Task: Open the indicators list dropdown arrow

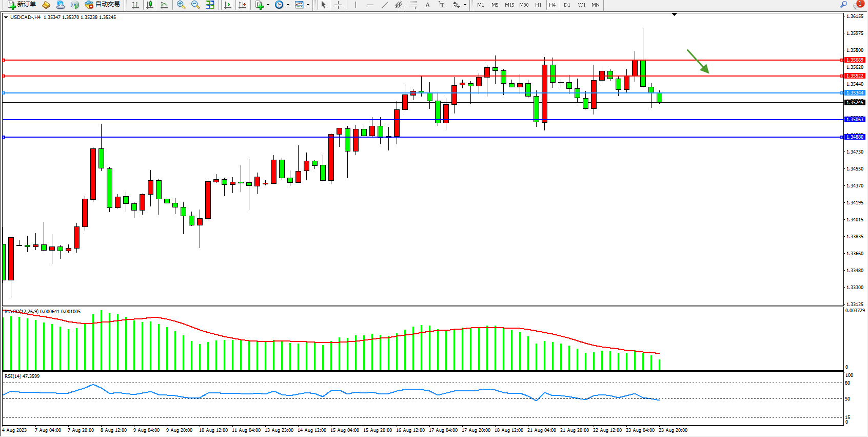Action: click(x=268, y=5)
